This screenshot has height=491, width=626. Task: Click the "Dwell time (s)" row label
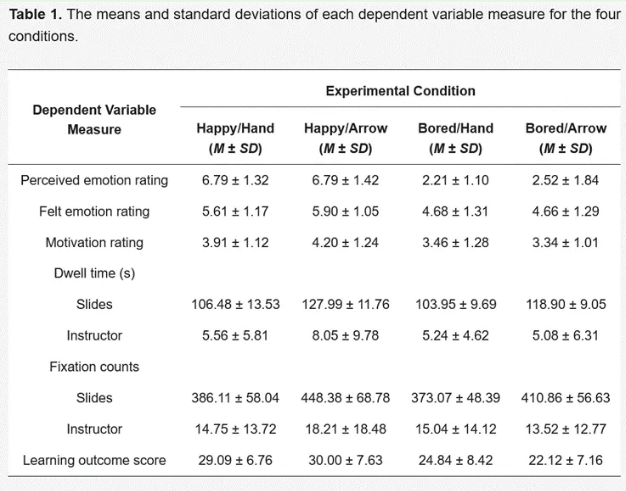coord(94,273)
